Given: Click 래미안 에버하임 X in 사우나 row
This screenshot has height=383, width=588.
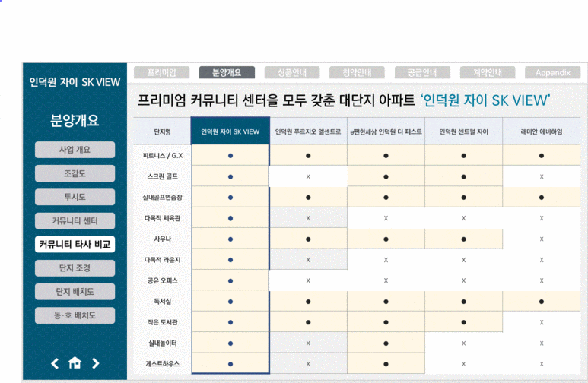Looking at the screenshot, I should (x=542, y=239).
